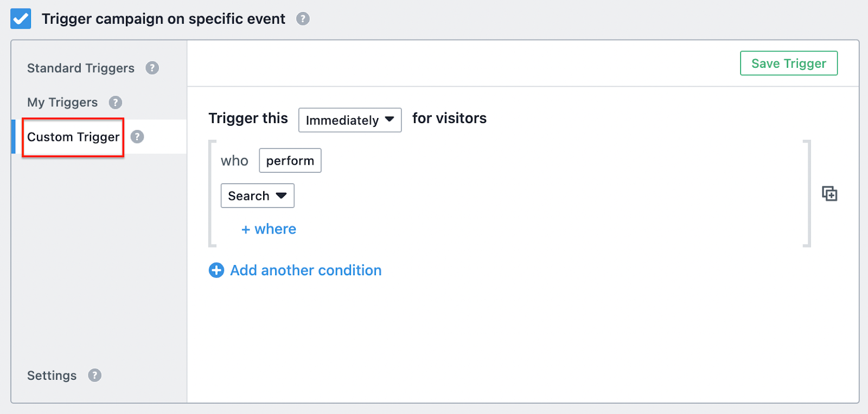Open the Search event dropdown
This screenshot has width=868, height=414.
click(258, 196)
